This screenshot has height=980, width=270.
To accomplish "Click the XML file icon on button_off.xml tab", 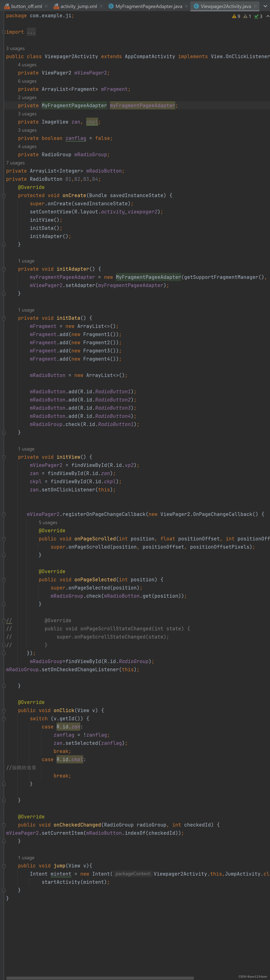I will [x=7, y=6].
